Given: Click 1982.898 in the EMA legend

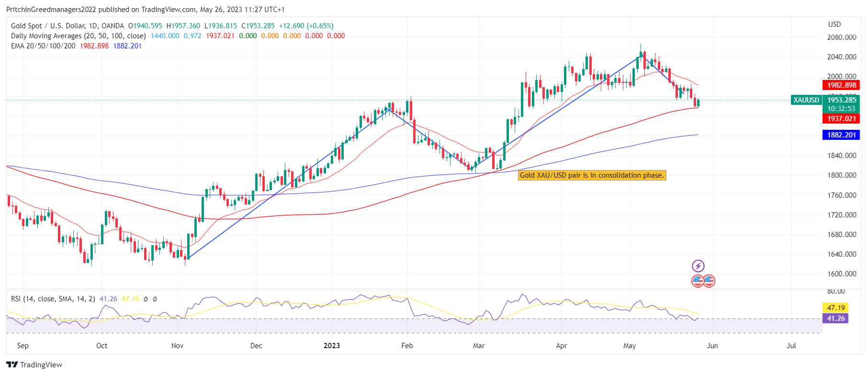Looking at the screenshot, I should point(94,46).
